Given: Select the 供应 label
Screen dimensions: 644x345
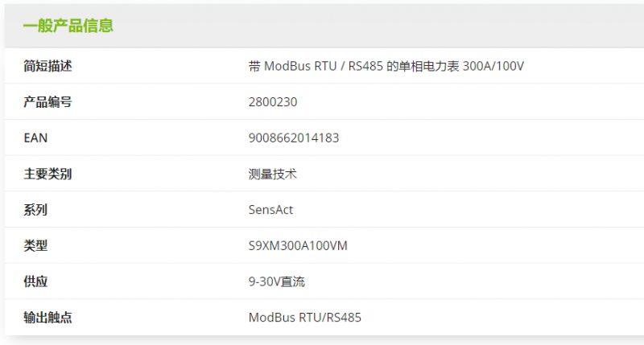Looking at the screenshot, I should (35, 281).
